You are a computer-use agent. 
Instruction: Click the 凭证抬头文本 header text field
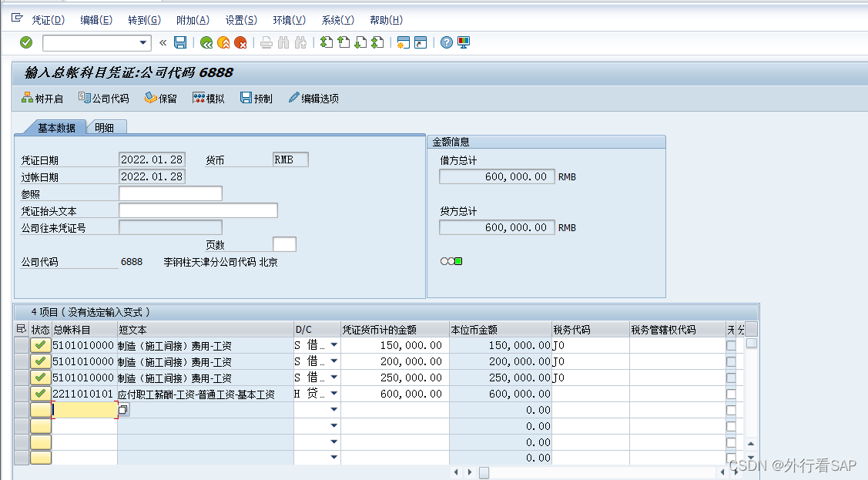[198, 210]
